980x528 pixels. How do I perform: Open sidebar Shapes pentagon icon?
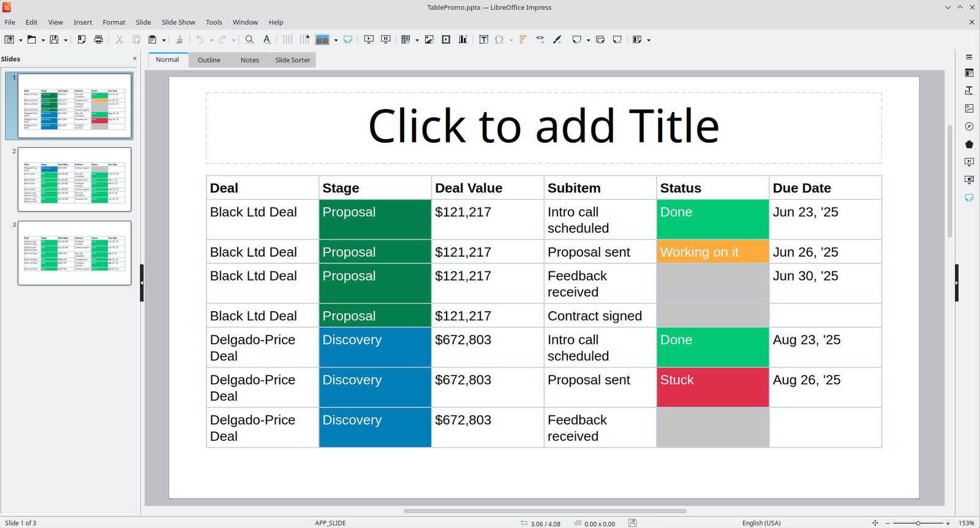(x=969, y=145)
